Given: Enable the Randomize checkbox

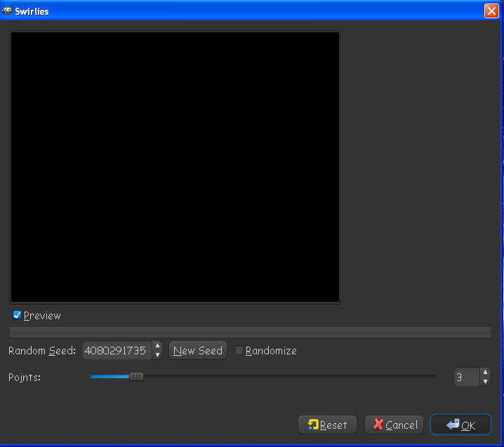Looking at the screenshot, I should point(239,350).
